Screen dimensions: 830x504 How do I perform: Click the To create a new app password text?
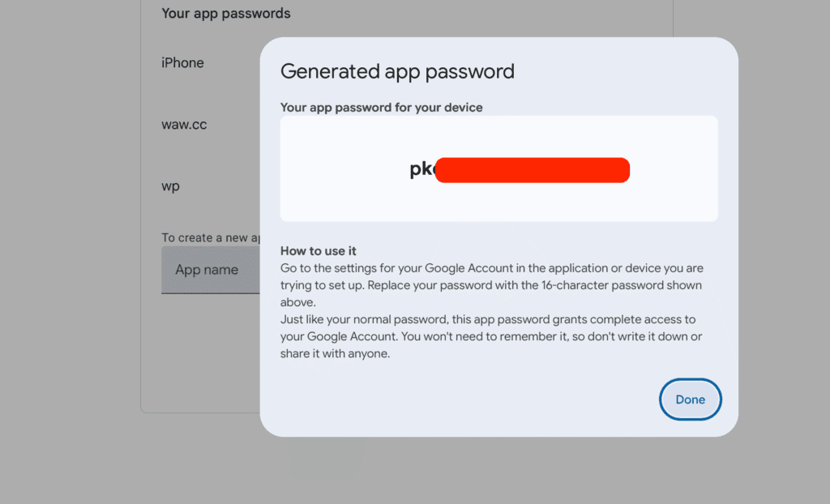[x=209, y=237]
